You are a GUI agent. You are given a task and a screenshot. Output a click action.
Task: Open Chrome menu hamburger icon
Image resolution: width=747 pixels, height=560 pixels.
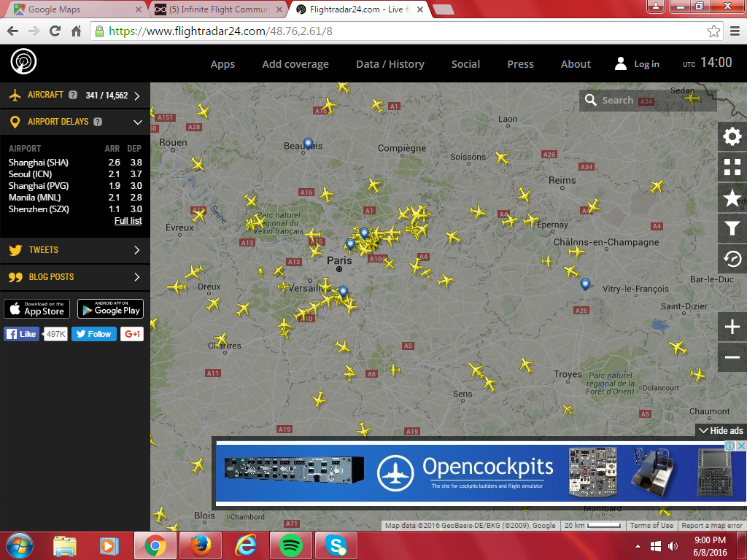735,31
